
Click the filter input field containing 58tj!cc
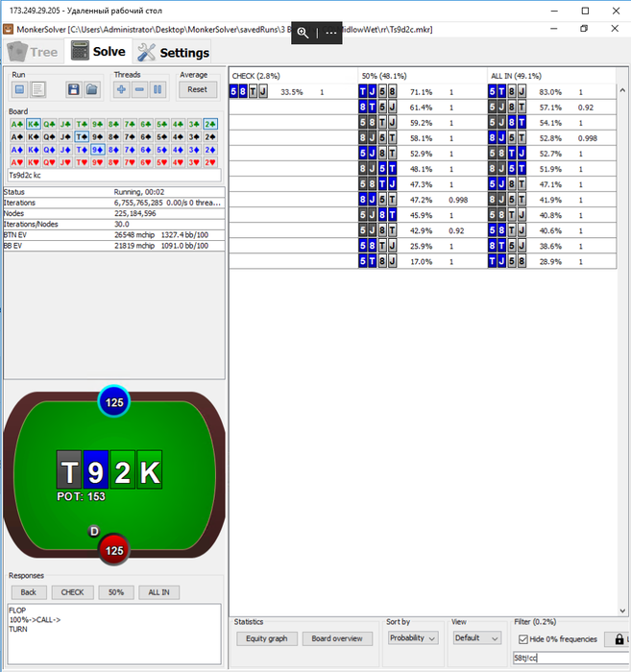pos(571,658)
